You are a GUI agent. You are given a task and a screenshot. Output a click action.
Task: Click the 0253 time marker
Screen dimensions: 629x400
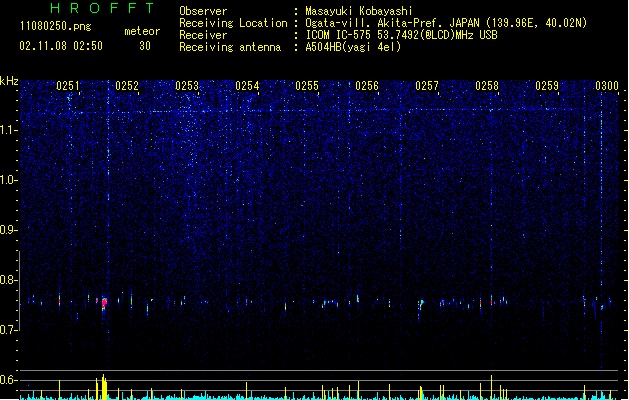tap(187, 86)
